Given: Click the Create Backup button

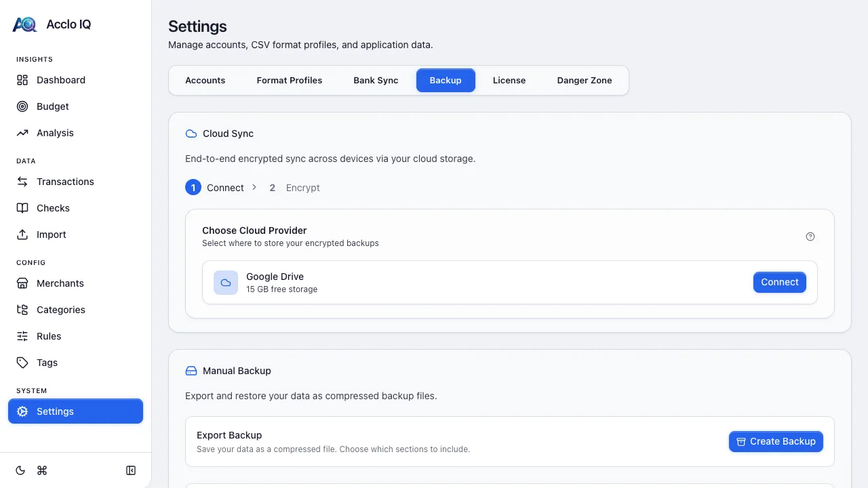Looking at the screenshot, I should (x=776, y=441).
